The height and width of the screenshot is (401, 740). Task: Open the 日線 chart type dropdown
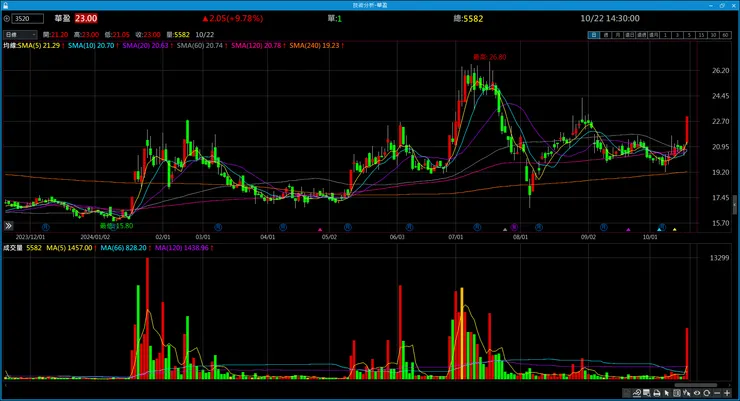[20, 34]
